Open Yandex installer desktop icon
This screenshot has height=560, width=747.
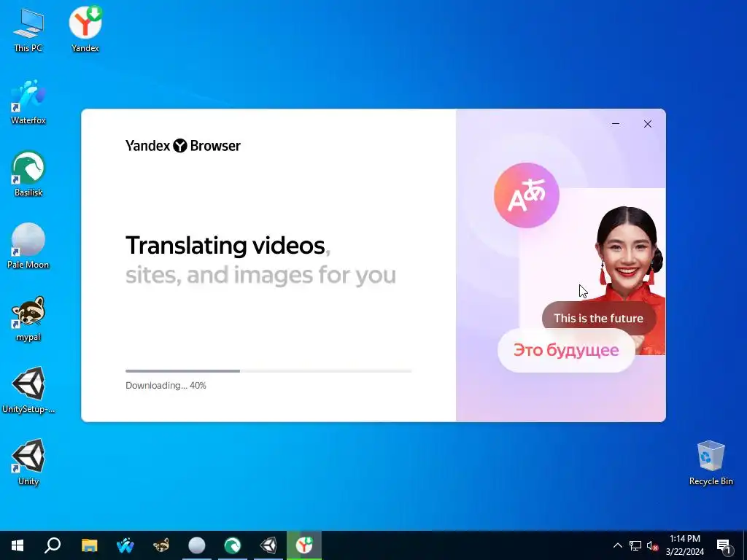coord(85,29)
